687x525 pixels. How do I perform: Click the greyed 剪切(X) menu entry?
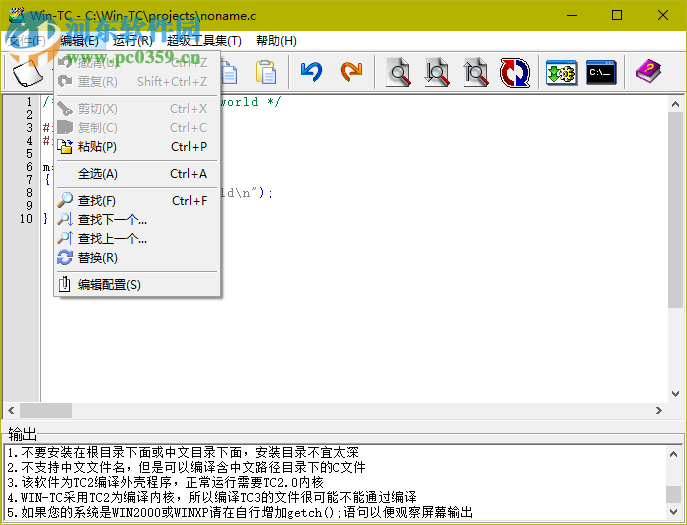coord(137,109)
